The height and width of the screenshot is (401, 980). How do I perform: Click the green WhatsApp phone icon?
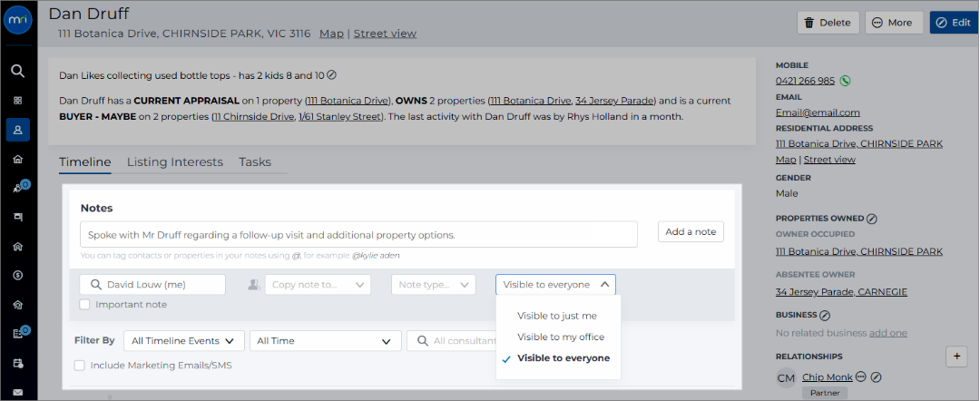pyautogui.click(x=845, y=81)
